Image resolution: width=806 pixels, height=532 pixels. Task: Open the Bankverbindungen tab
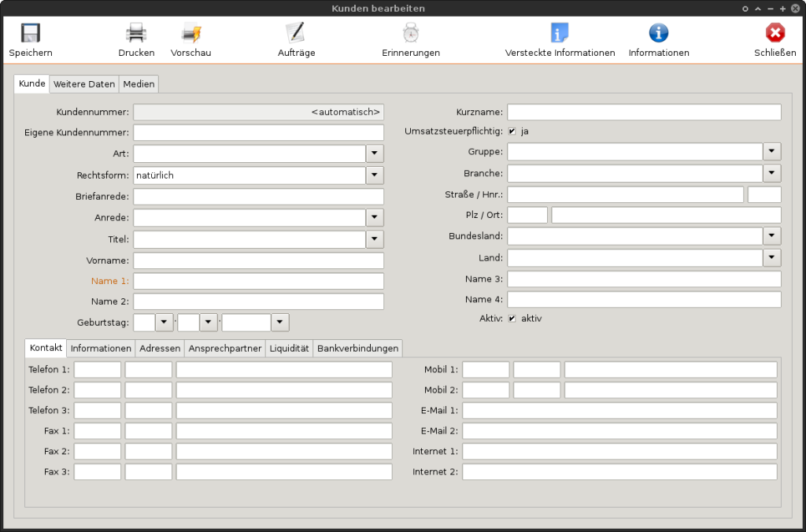358,349
